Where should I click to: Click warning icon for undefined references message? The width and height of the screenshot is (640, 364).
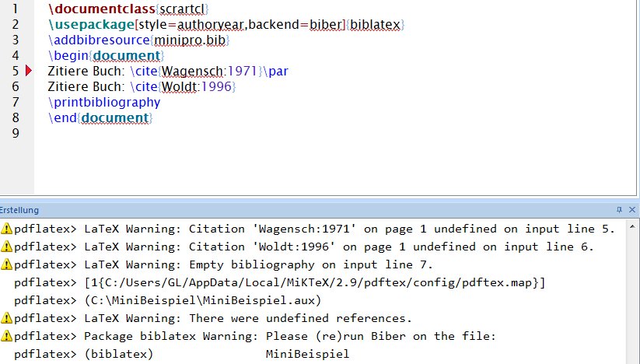6,318
